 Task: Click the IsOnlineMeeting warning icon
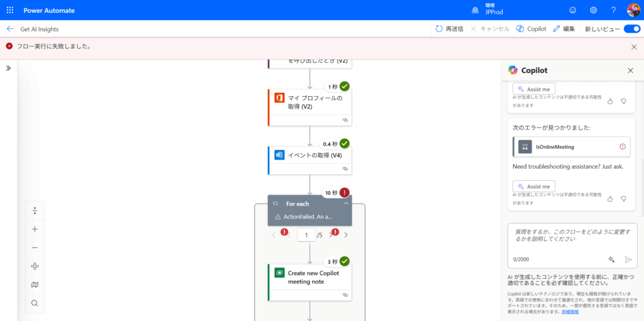point(623,146)
